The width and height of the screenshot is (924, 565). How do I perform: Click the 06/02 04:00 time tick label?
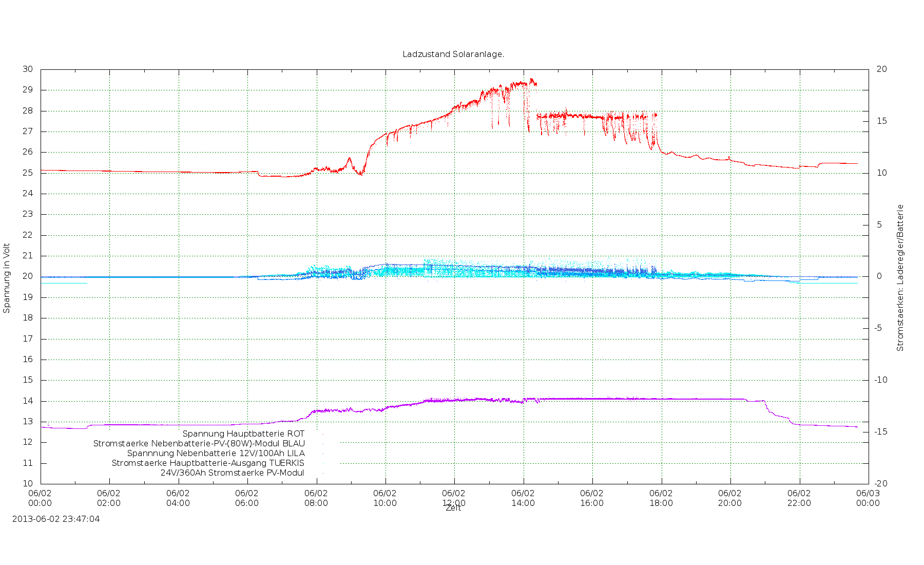[178, 498]
